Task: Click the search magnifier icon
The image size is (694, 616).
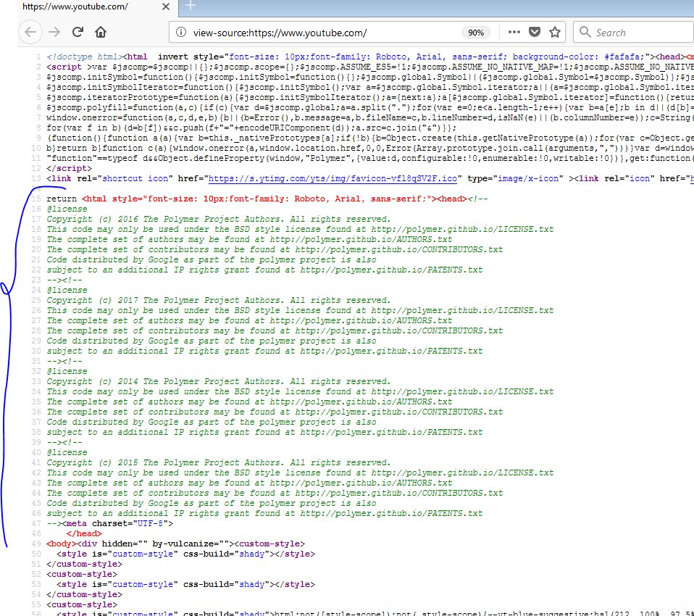Action: point(585,32)
